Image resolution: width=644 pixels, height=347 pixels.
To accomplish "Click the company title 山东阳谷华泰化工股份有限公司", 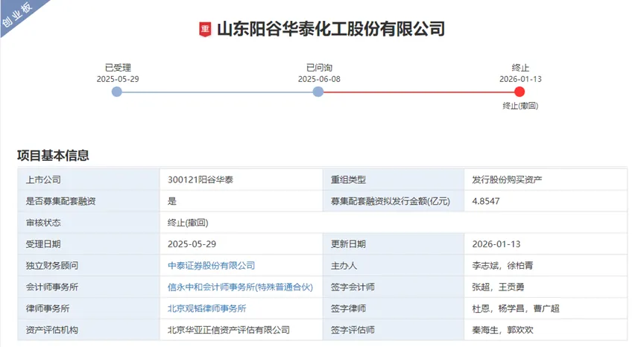I will point(331,29).
